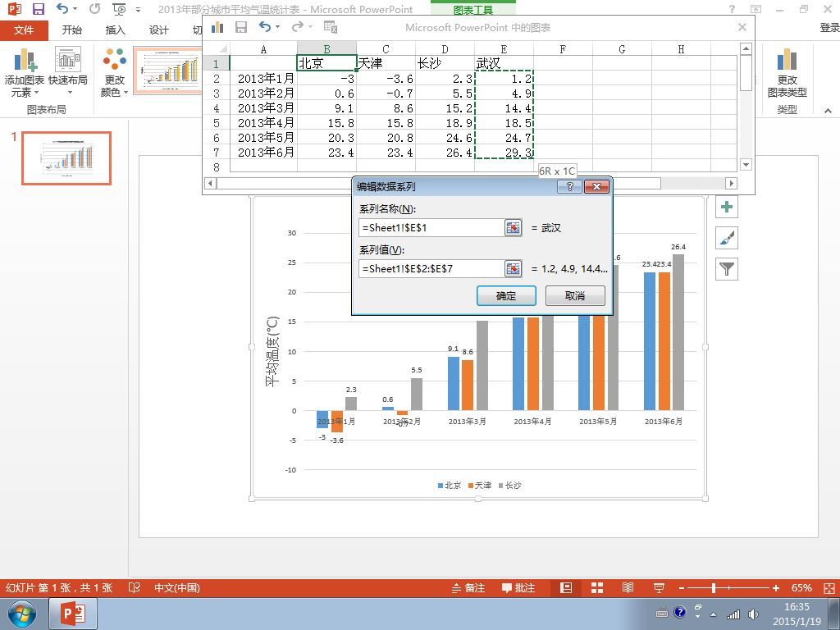Image resolution: width=840 pixels, height=630 pixels.
Task: Open 添加图表元素 menu
Action: tap(24, 72)
